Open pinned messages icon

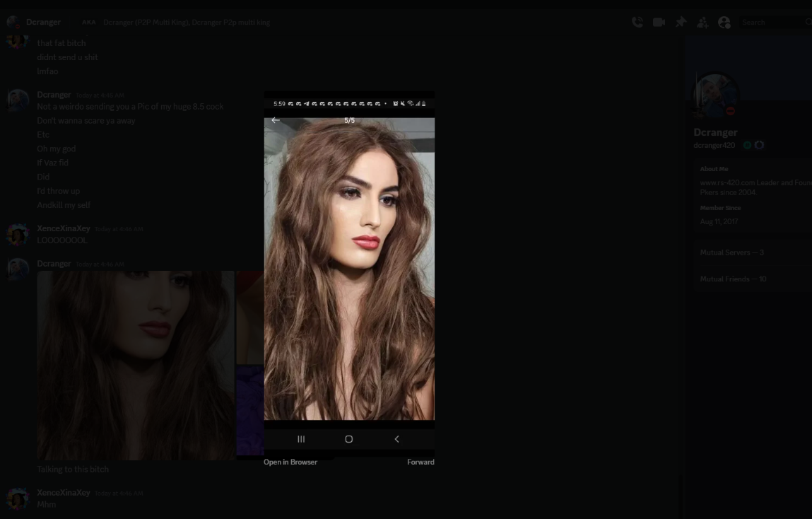tap(681, 22)
